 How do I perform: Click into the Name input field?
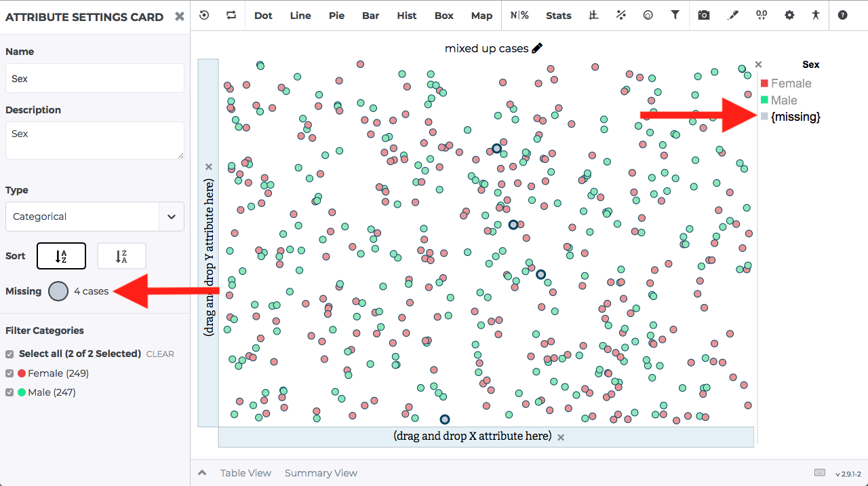click(95, 78)
